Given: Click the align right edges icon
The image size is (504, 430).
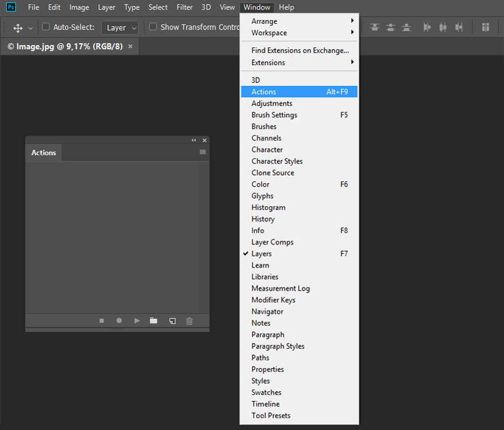Looking at the screenshot, I should pos(459,27).
